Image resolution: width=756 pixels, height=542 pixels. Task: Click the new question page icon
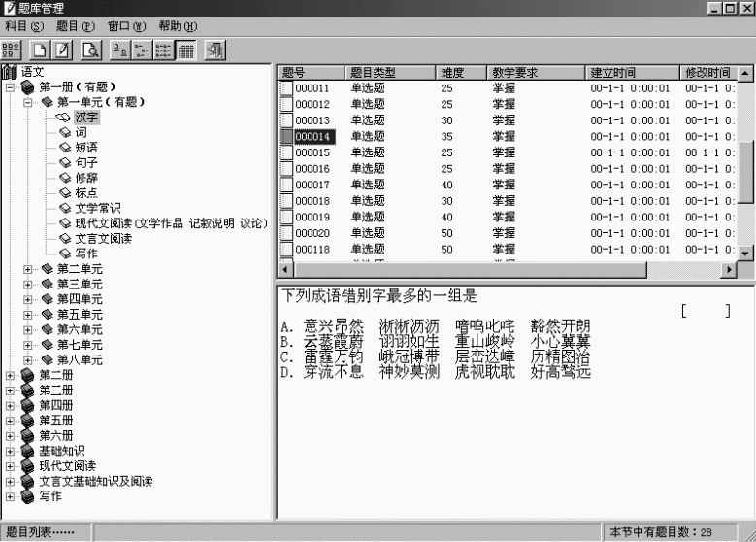[40, 50]
